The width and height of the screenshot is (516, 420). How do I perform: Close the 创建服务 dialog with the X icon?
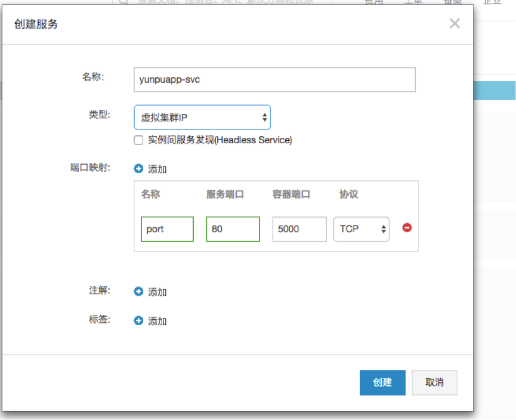(x=455, y=24)
